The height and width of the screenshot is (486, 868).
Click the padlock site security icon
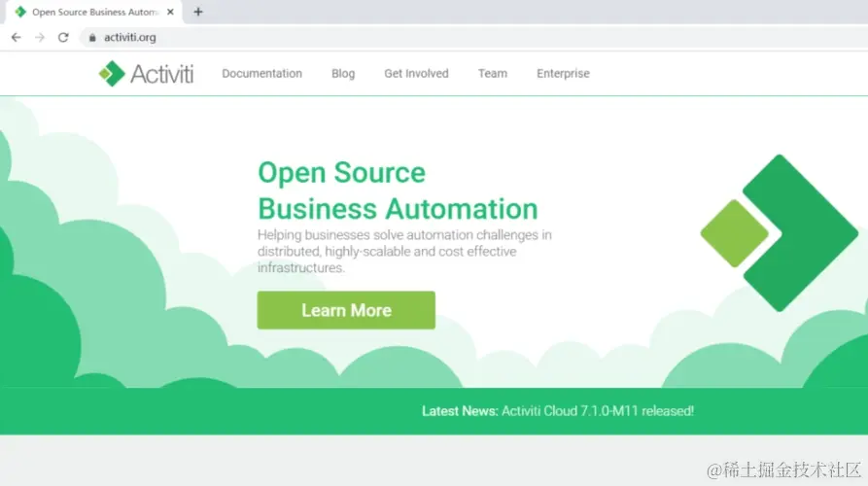(92, 37)
